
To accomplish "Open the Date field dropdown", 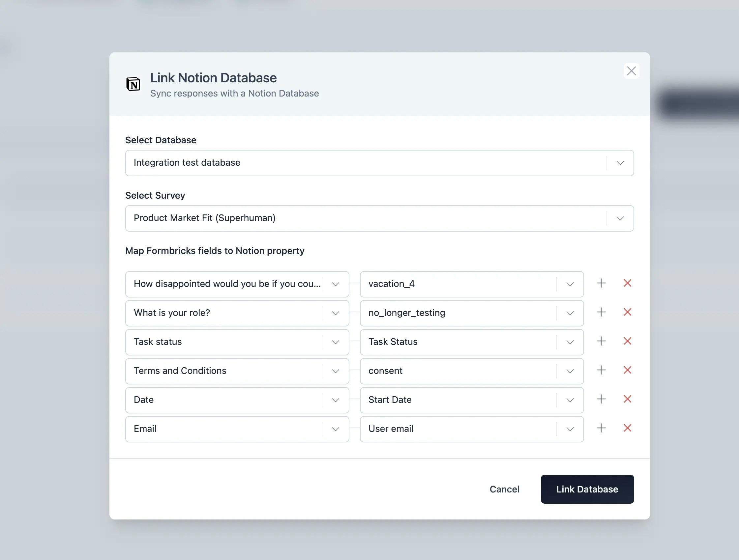I will pos(336,400).
